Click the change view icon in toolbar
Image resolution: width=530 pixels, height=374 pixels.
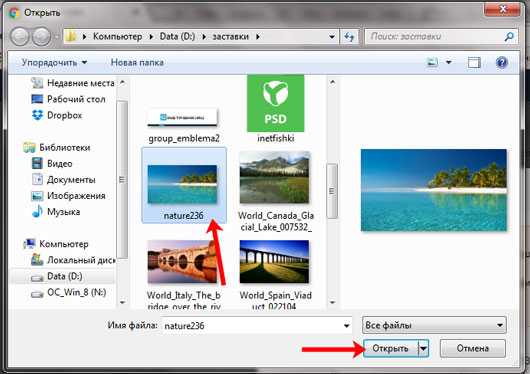[432, 62]
